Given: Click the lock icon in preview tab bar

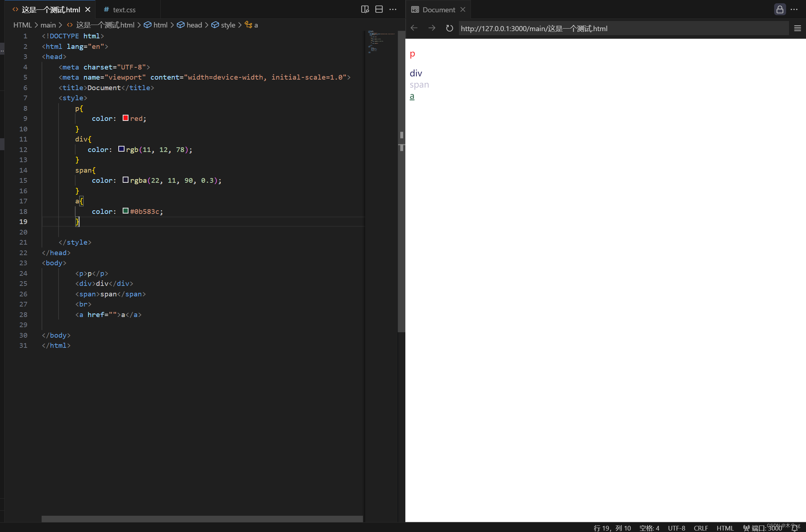Looking at the screenshot, I should tap(780, 9).
